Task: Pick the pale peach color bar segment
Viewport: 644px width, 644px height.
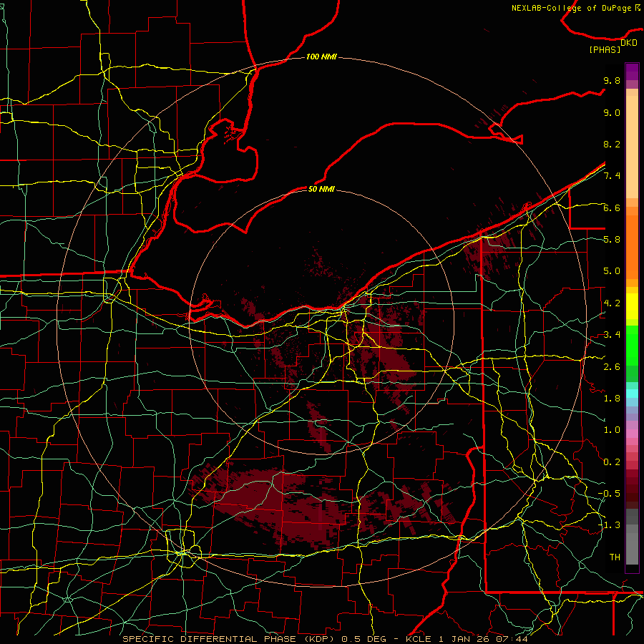Action: [632, 147]
